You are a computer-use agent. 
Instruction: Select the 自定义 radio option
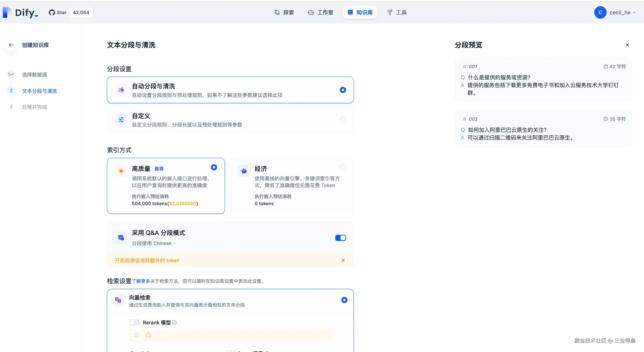[x=343, y=120]
